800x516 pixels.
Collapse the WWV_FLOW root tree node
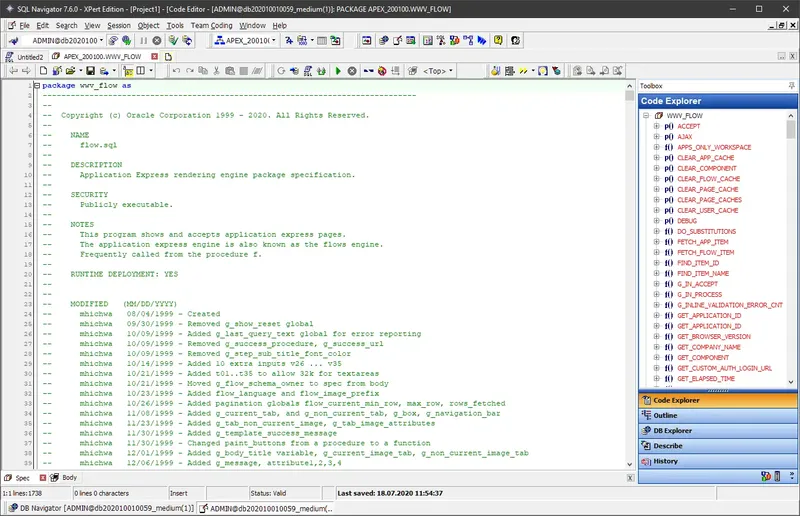(646, 116)
